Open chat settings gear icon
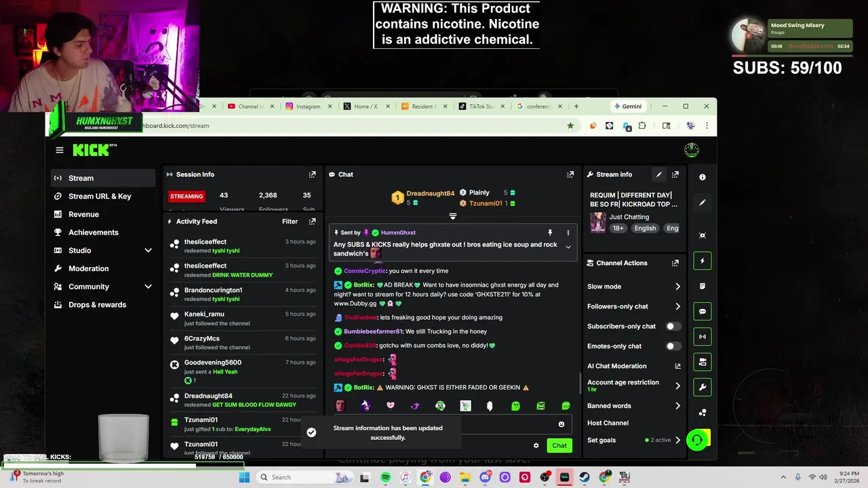The image size is (868, 488). coord(536,445)
